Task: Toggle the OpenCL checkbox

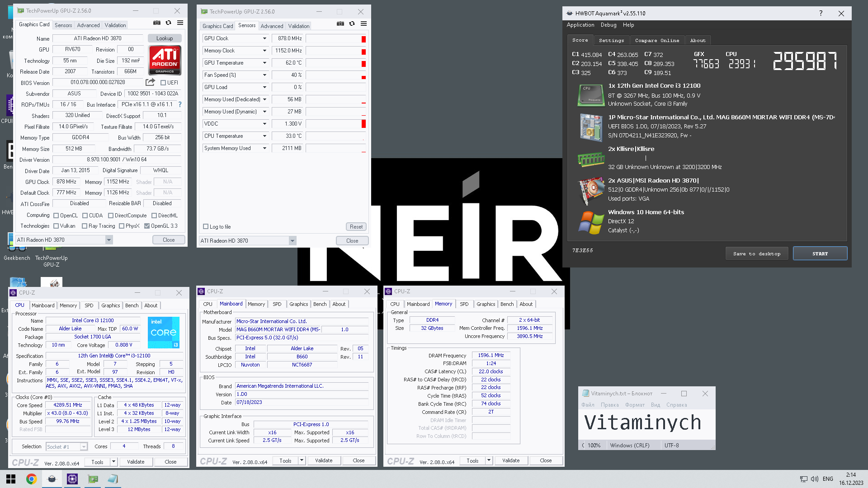Action: (56, 216)
